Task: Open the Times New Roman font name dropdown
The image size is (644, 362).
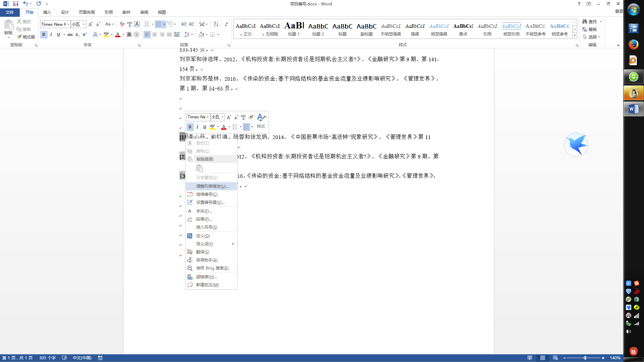Action: (x=68, y=24)
